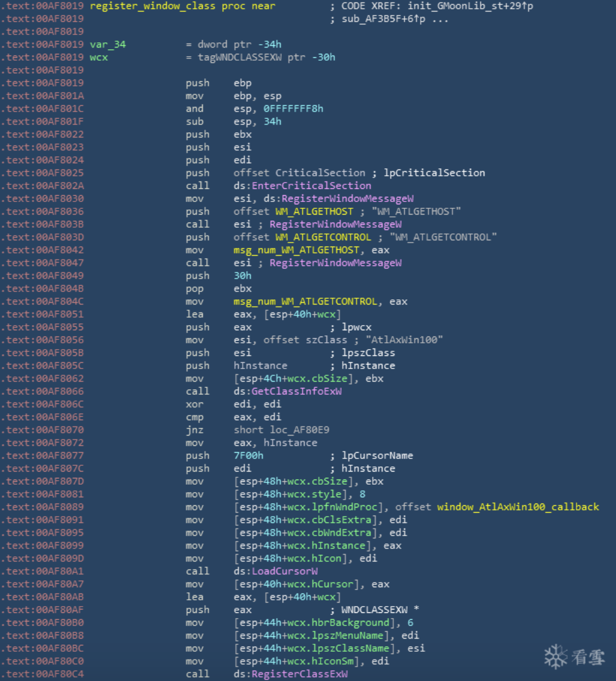Select the 7F00h cursor name constant
This screenshot has height=681, width=616.
(x=248, y=456)
